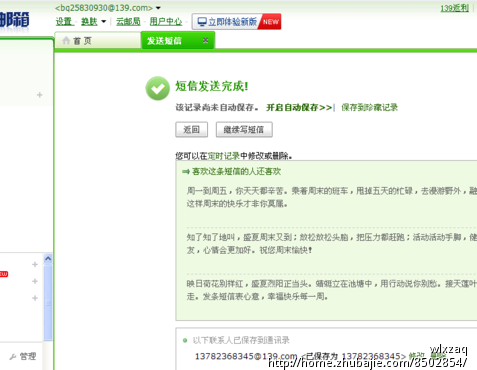Click the saved contact 13782368345@139.com
Screen dimensions: 477x370
(246, 356)
